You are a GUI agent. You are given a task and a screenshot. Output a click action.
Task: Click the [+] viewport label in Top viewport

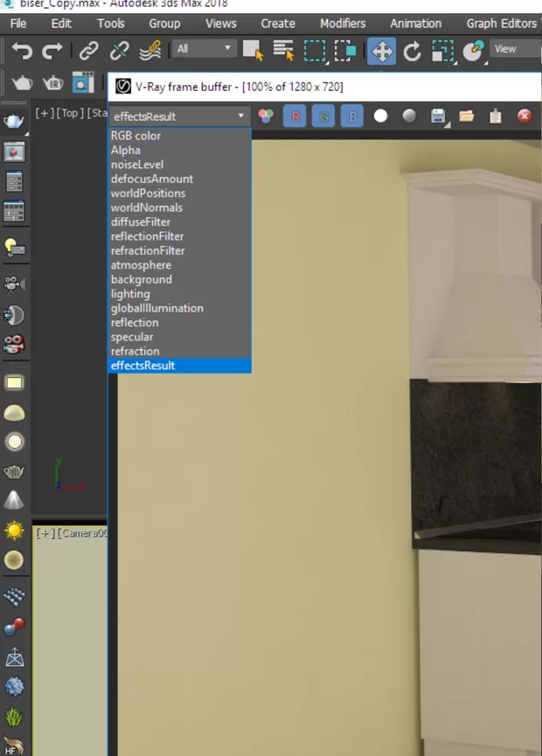[x=45, y=113]
